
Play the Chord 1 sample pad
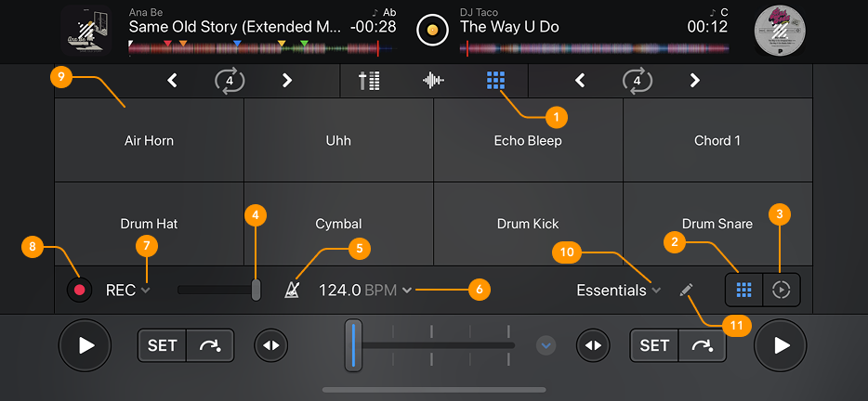[x=717, y=140]
